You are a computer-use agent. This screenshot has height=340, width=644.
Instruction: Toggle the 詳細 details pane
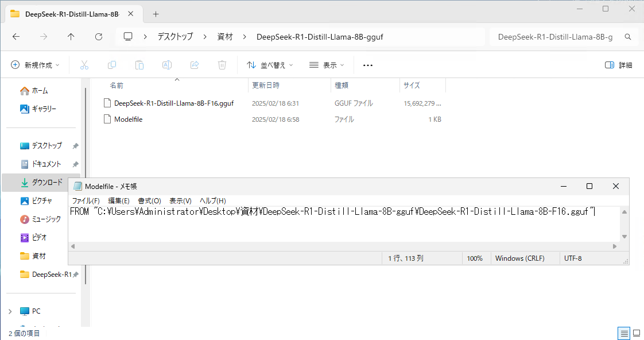tap(619, 65)
